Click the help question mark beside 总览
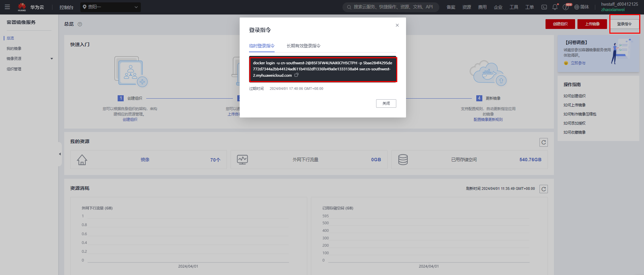Viewport: 644px width, 275px height. 80,24
